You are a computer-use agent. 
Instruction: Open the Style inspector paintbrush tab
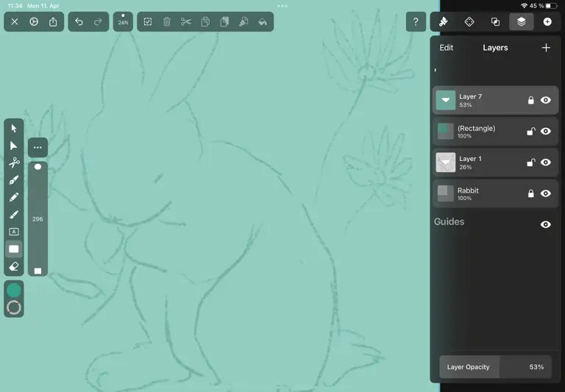point(443,22)
